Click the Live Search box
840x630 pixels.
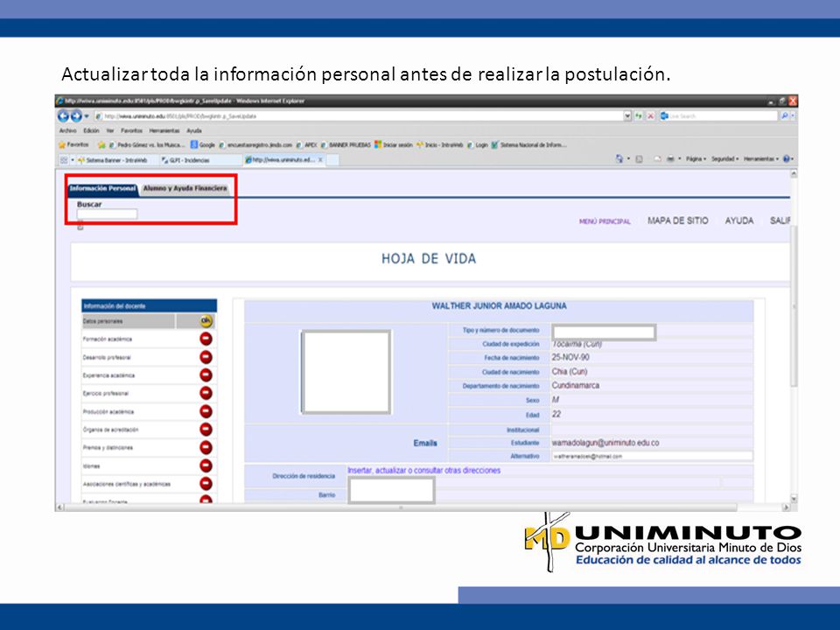[x=719, y=115]
